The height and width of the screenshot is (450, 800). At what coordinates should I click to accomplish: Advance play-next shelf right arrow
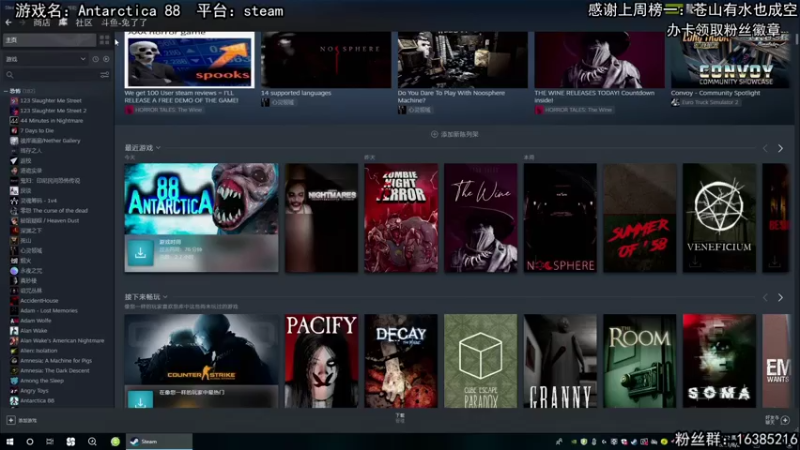780,297
